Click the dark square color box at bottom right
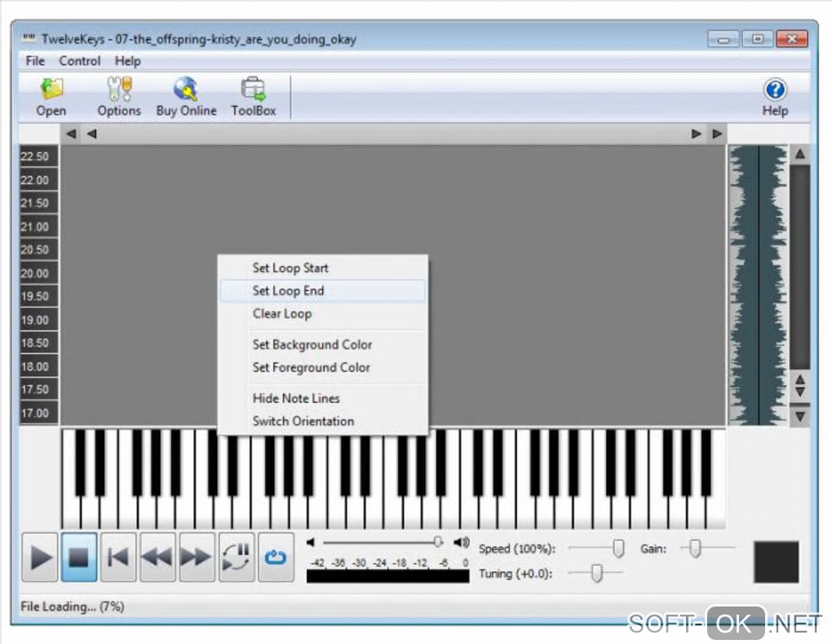Image resolution: width=832 pixels, height=644 pixels. pos(777,562)
